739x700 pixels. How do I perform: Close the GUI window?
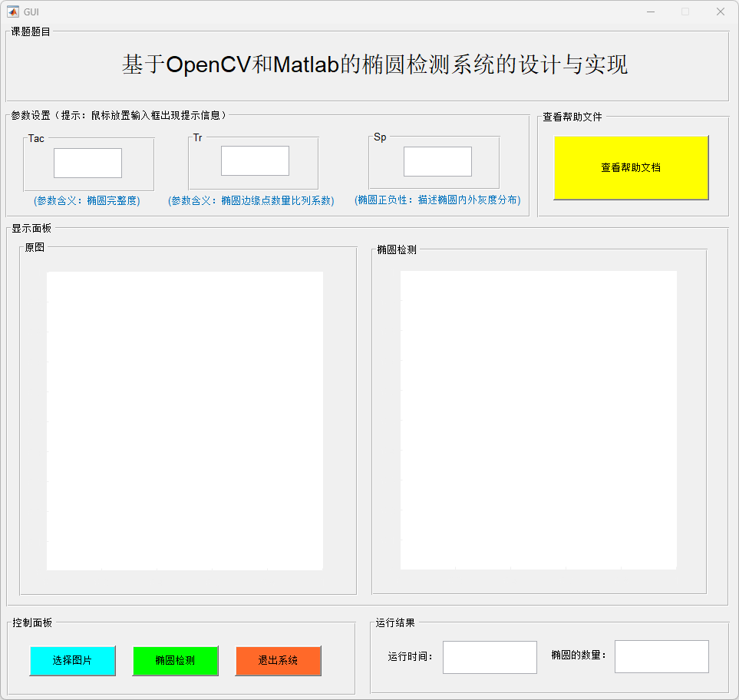pyautogui.click(x=721, y=12)
